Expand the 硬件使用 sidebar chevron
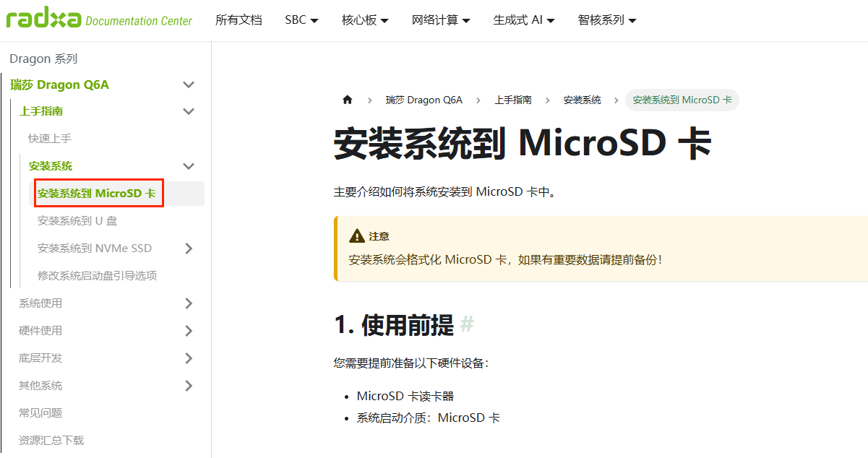The image size is (868, 458). pyautogui.click(x=189, y=331)
